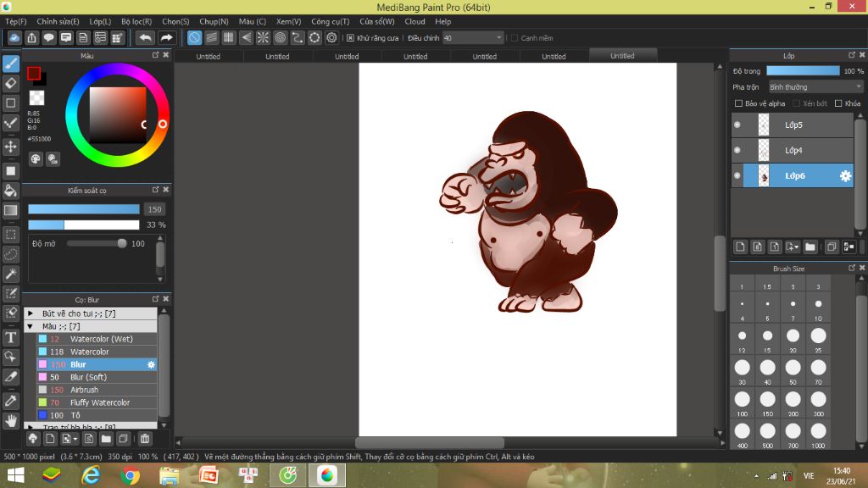868x488 pixels.
Task: Hide layer Lớp5
Action: 737,125
